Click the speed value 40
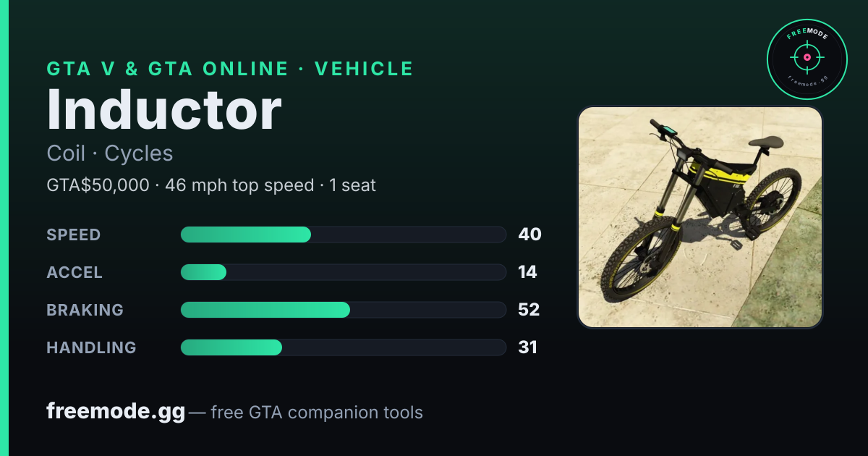This screenshot has width=868, height=456. 529,235
